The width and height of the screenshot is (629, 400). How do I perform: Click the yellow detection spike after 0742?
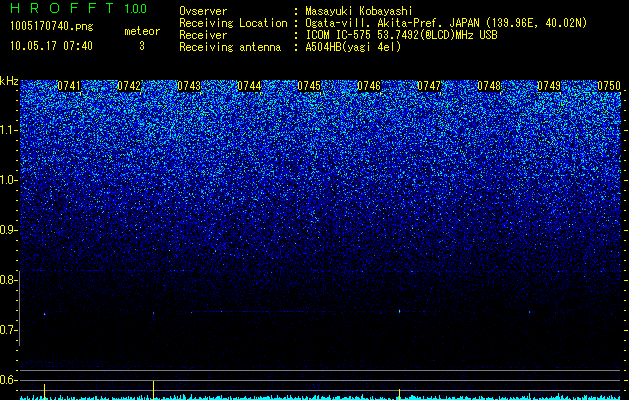[x=153, y=390]
